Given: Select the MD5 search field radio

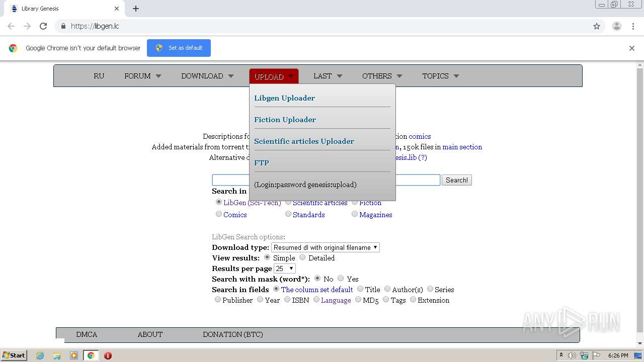Looking at the screenshot, I should (358, 300).
